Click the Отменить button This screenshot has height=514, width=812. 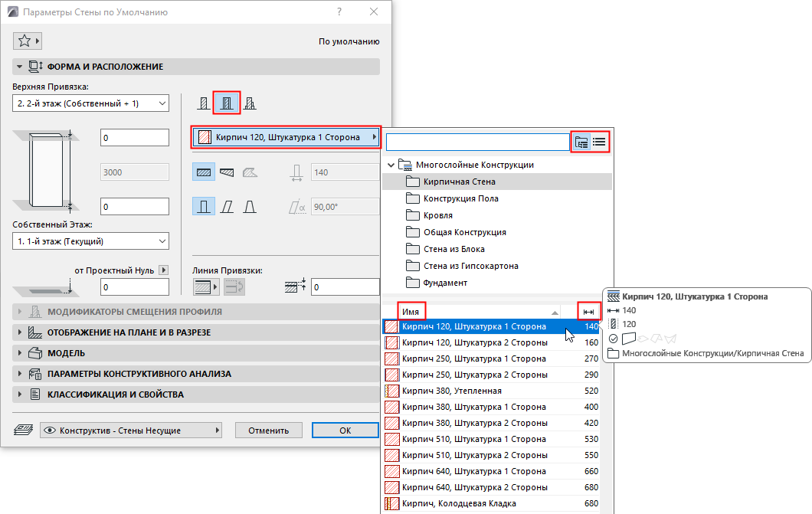(x=268, y=431)
